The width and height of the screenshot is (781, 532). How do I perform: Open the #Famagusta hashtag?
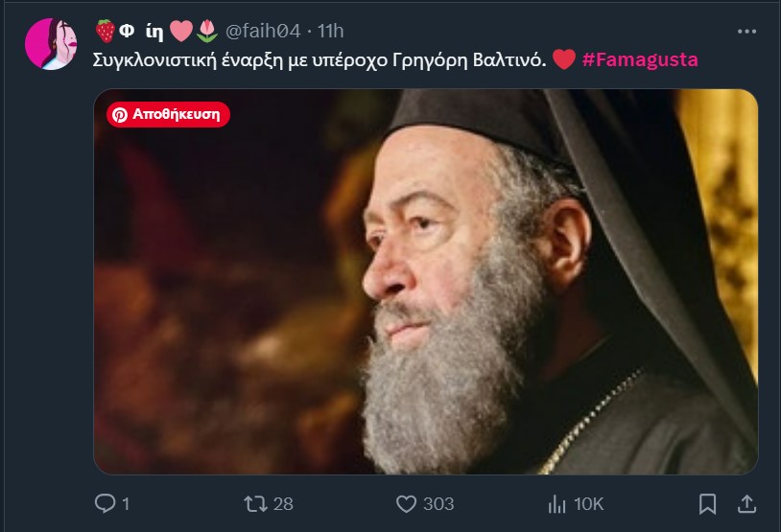[640, 59]
